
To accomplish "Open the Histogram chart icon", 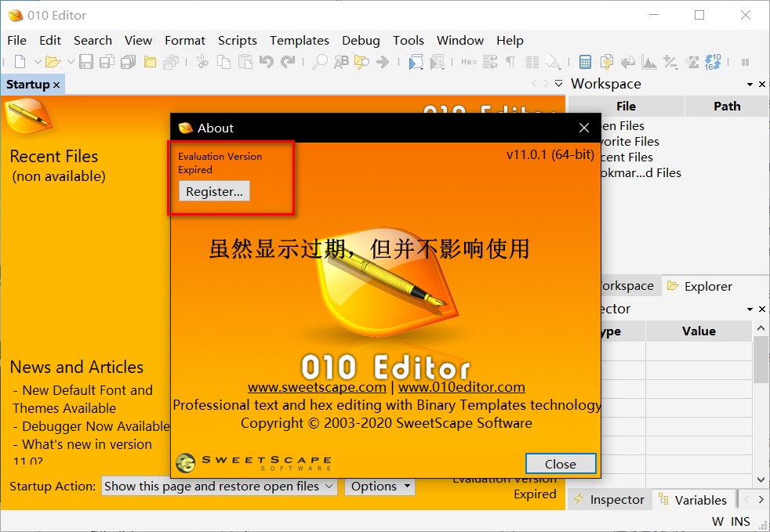I will (x=649, y=62).
